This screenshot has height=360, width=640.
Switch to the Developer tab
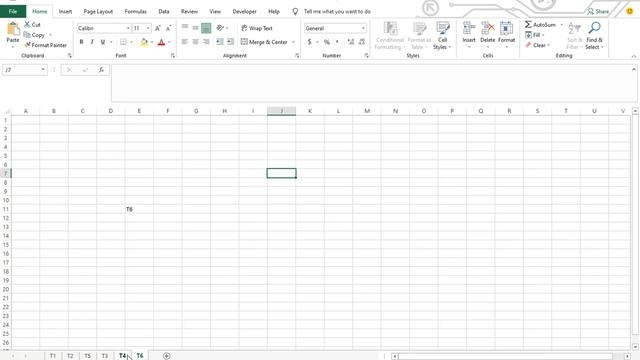(x=244, y=11)
